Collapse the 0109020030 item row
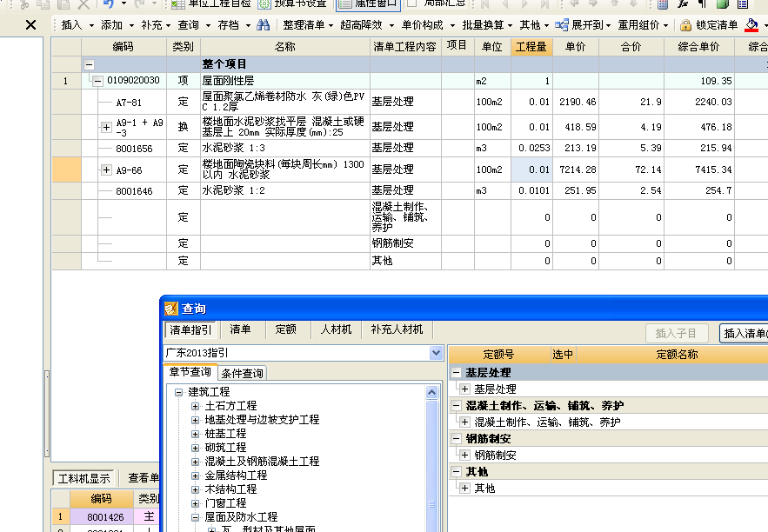The width and height of the screenshot is (768, 532). (98, 81)
